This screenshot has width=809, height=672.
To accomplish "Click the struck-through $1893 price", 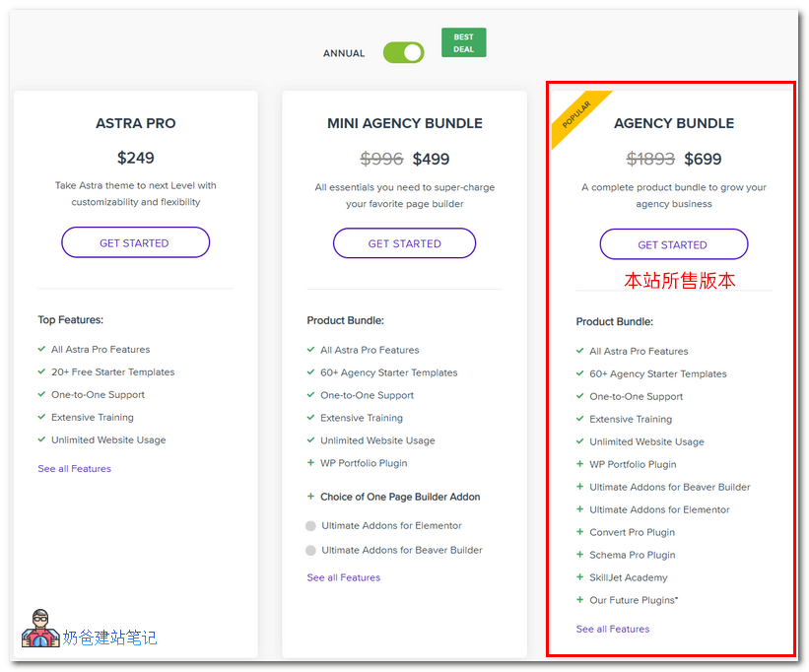I will tap(650, 159).
